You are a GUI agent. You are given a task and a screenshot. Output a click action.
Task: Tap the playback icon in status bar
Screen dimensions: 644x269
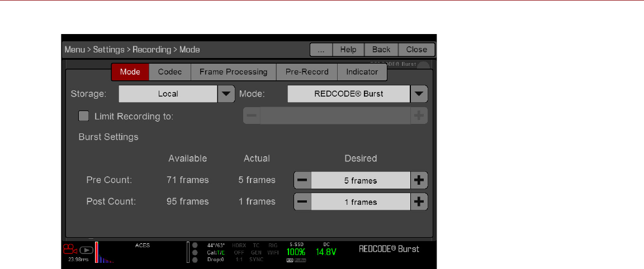pos(86,249)
